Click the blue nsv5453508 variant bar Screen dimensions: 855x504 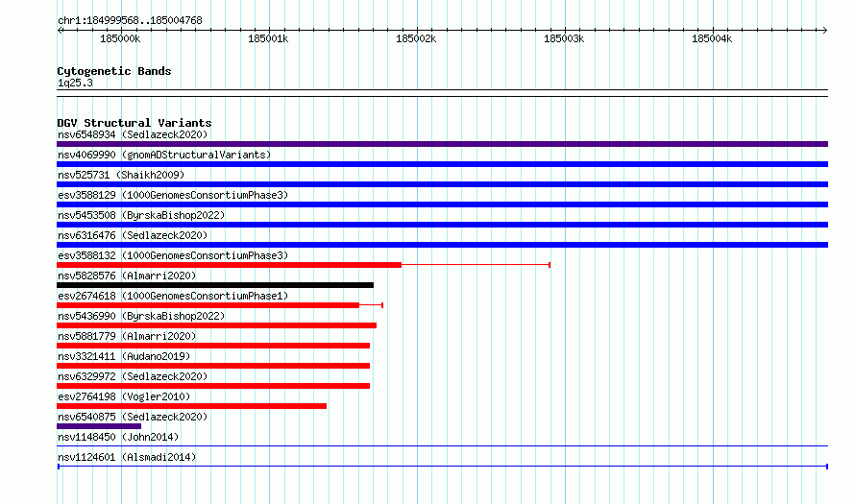pyautogui.click(x=442, y=225)
